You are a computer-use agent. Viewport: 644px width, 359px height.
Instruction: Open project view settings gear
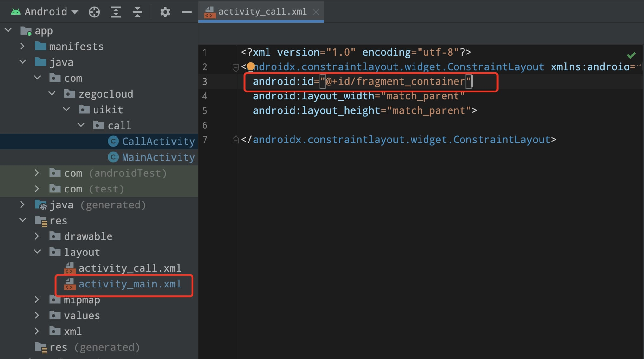point(165,12)
